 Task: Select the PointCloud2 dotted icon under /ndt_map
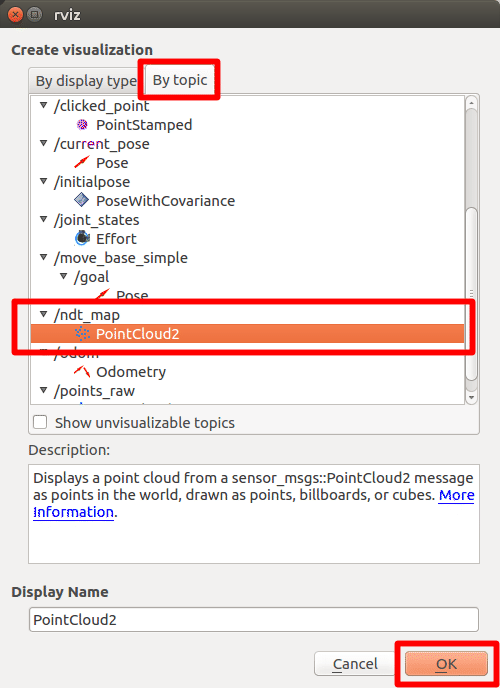(x=82, y=334)
